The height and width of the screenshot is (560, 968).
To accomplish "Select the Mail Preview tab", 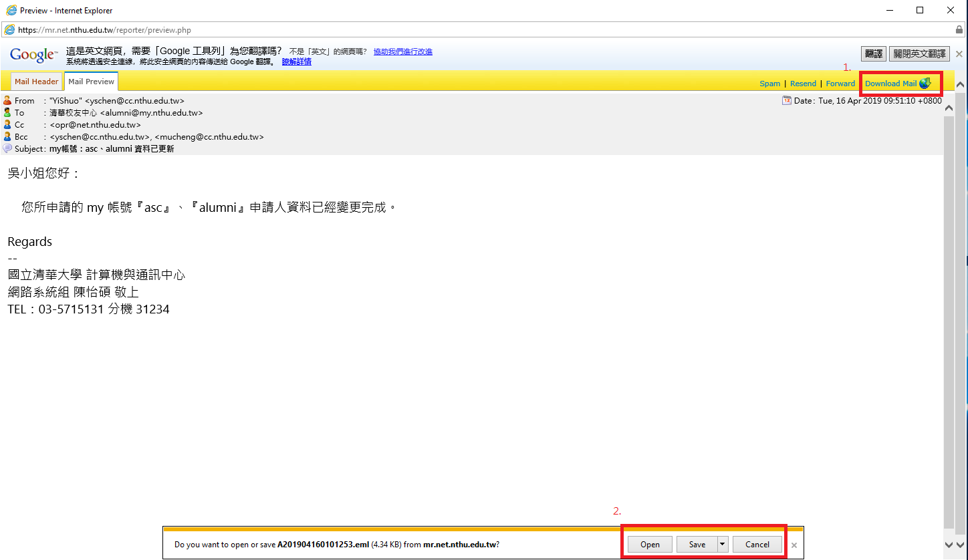I will click(x=91, y=82).
